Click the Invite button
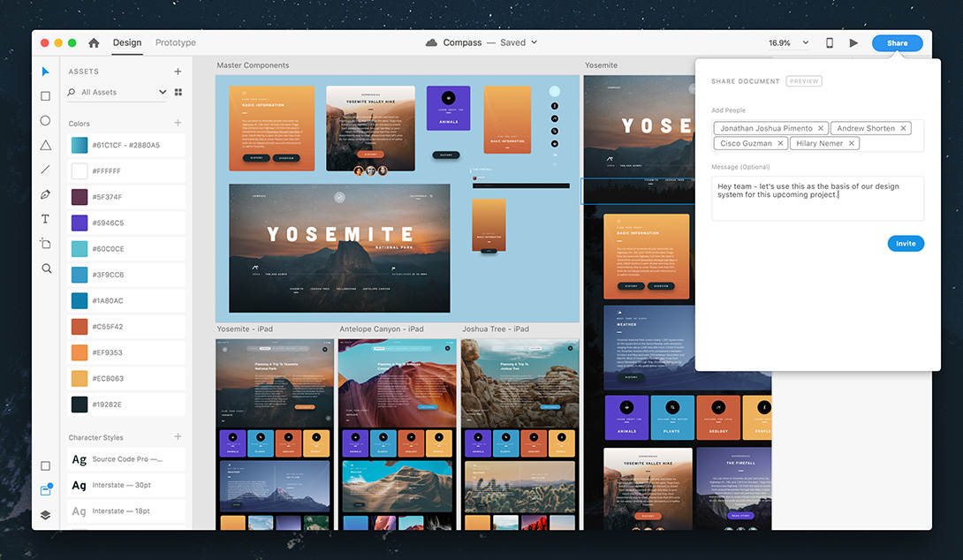The width and height of the screenshot is (963, 560). click(x=906, y=243)
